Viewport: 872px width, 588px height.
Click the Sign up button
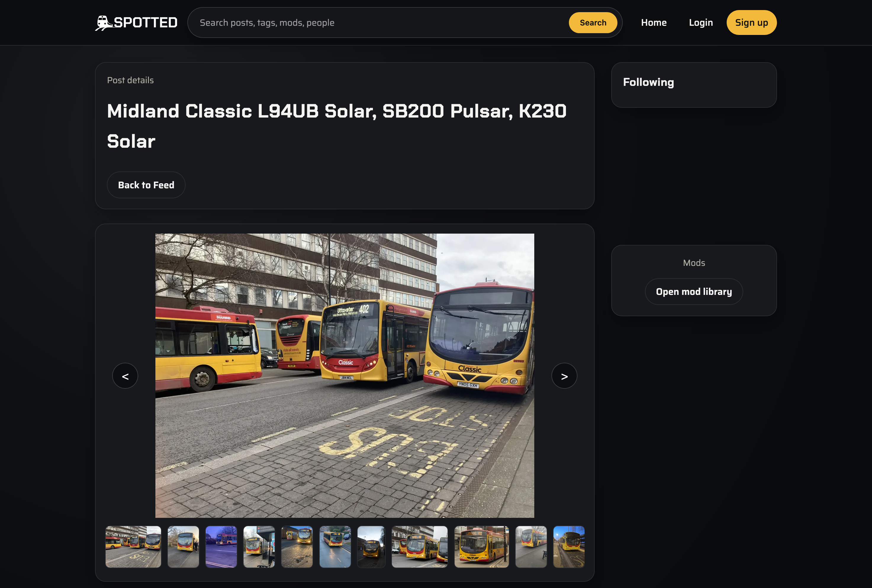click(x=751, y=23)
